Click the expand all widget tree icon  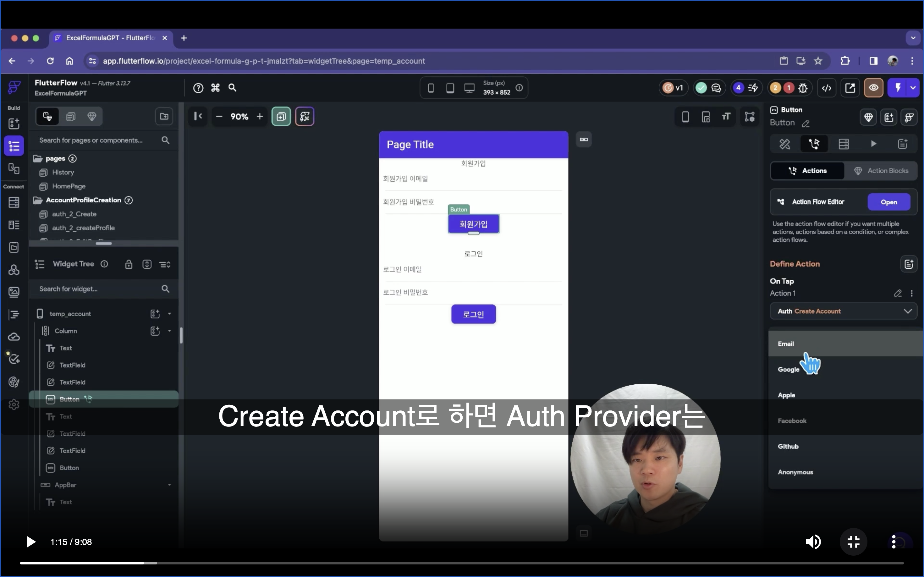[147, 264]
